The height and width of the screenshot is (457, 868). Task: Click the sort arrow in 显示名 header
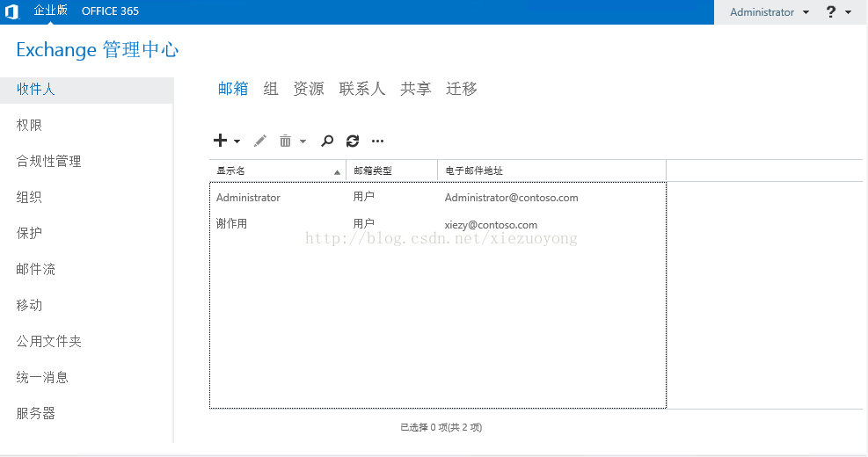(337, 172)
